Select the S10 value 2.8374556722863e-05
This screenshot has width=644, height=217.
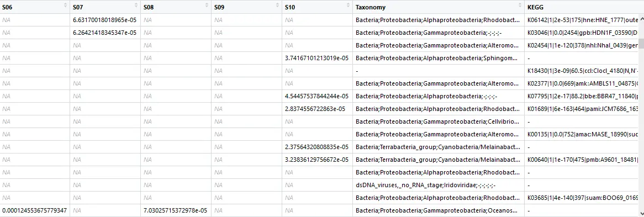pos(315,109)
